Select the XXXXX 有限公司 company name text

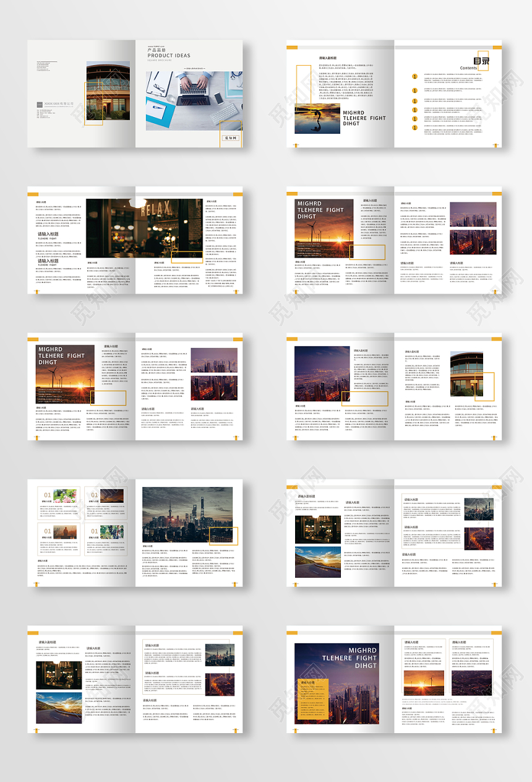coord(59,103)
